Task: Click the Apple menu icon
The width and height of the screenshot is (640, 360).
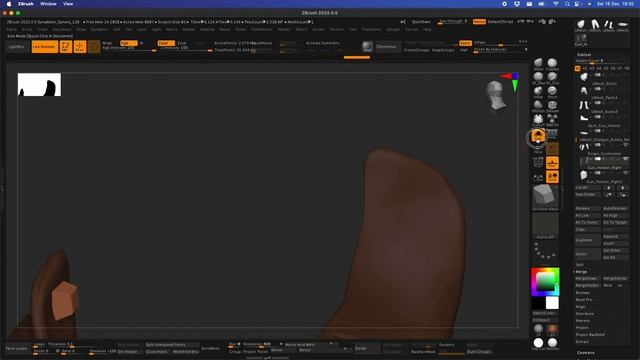Action: [x=9, y=4]
